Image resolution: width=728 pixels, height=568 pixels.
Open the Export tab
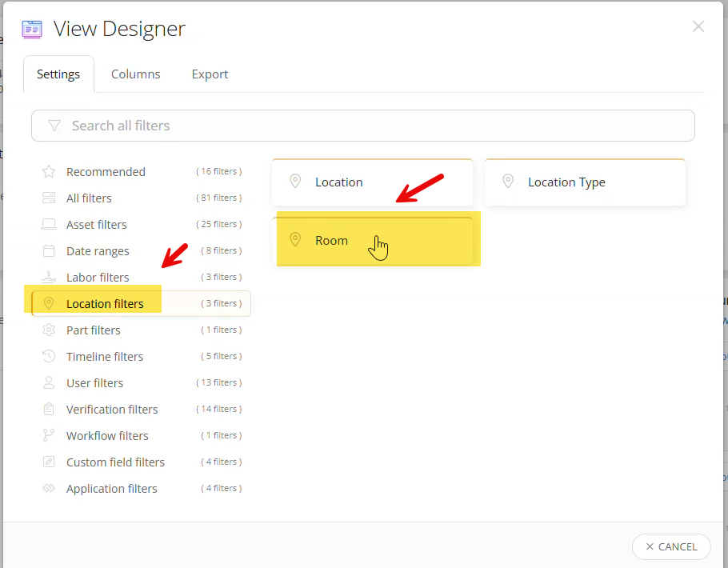(209, 74)
